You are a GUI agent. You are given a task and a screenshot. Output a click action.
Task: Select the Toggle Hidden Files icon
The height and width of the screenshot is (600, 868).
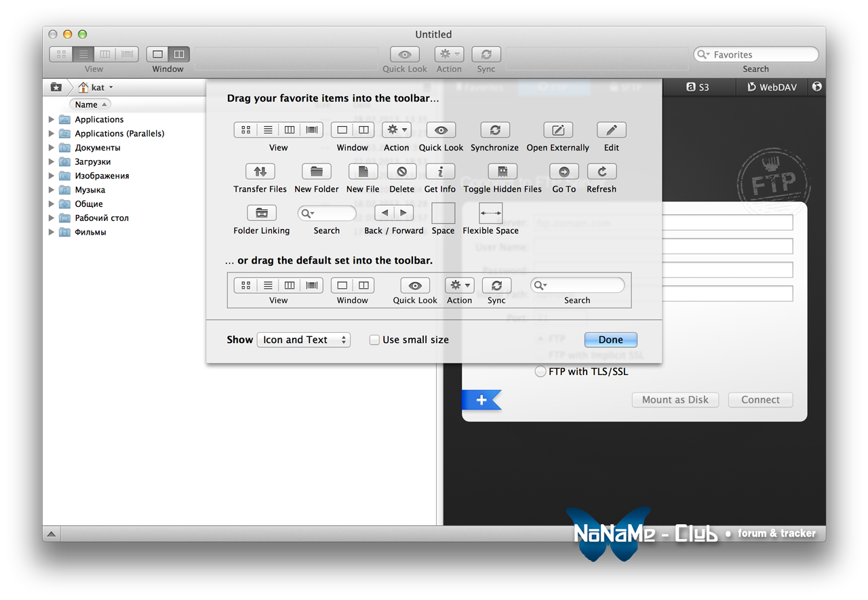tap(502, 172)
